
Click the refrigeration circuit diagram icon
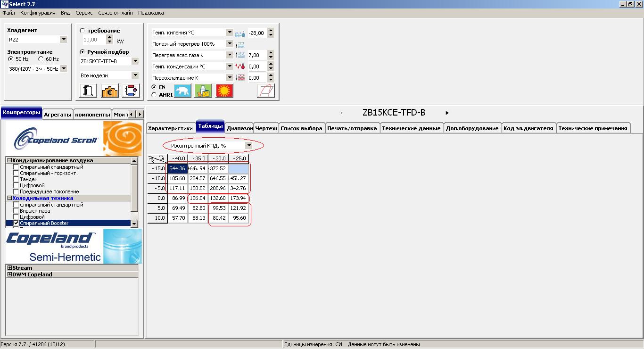coord(131,91)
